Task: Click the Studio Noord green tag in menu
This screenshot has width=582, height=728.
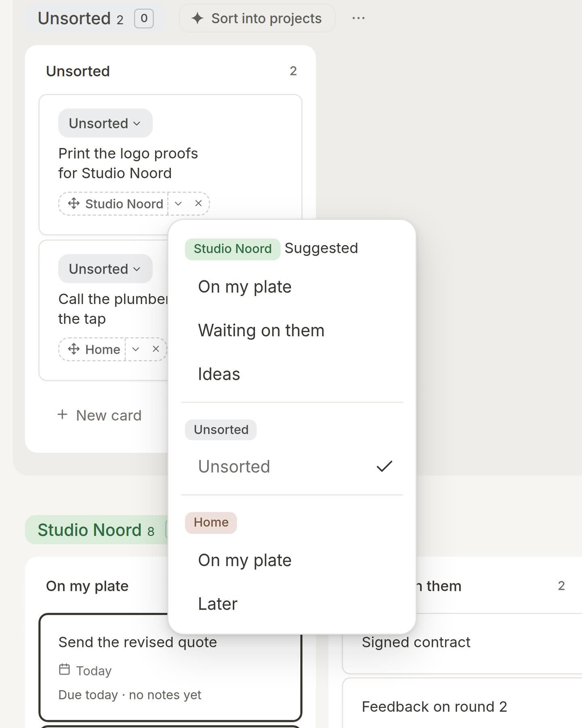Action: pyautogui.click(x=232, y=249)
